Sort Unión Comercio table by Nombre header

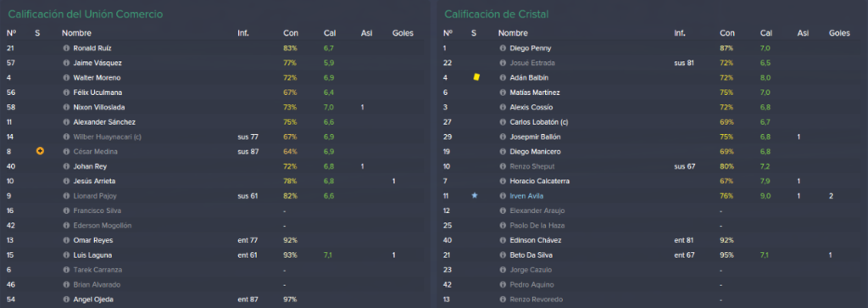pos(76,33)
